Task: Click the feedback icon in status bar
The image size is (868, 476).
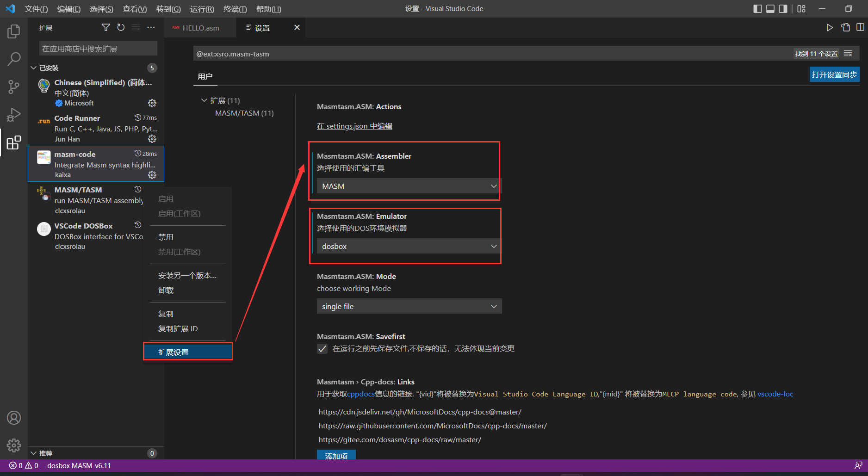Action: point(858,465)
